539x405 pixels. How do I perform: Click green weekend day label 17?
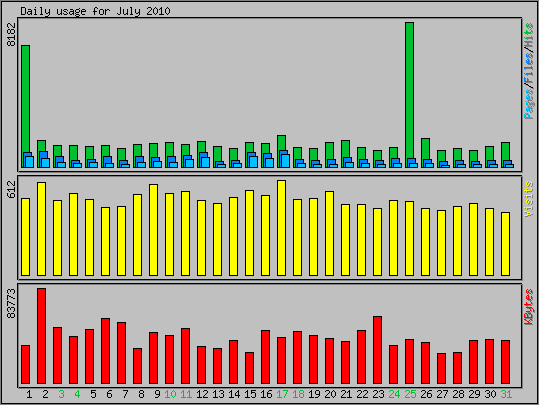pos(282,394)
